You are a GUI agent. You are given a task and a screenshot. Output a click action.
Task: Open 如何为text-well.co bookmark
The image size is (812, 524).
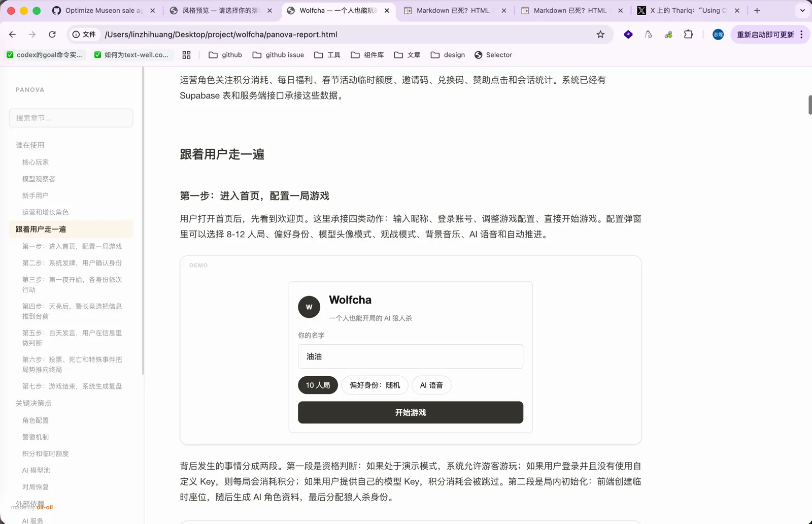click(x=131, y=55)
